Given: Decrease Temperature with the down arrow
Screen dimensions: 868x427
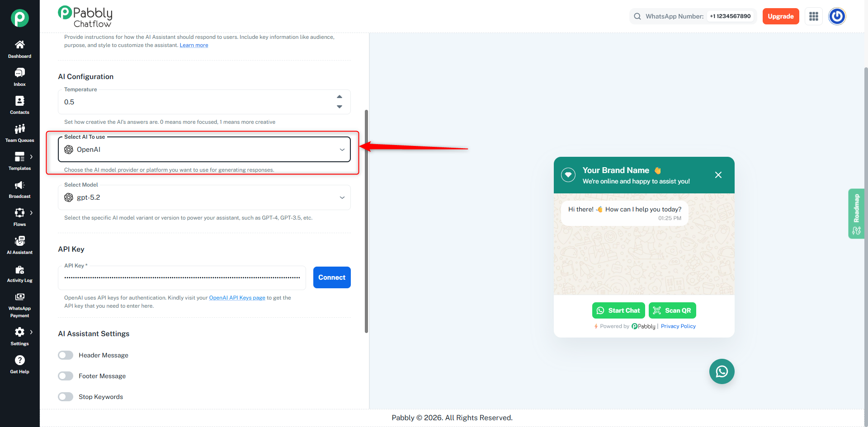Looking at the screenshot, I should [x=340, y=107].
